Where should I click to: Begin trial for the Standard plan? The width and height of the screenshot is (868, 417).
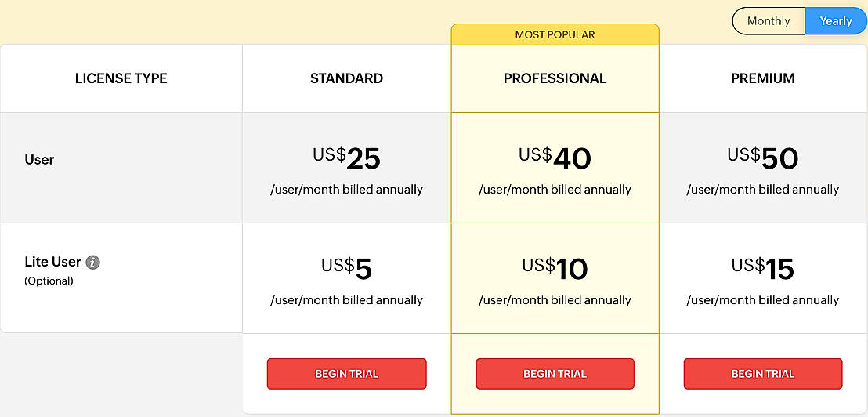click(346, 374)
